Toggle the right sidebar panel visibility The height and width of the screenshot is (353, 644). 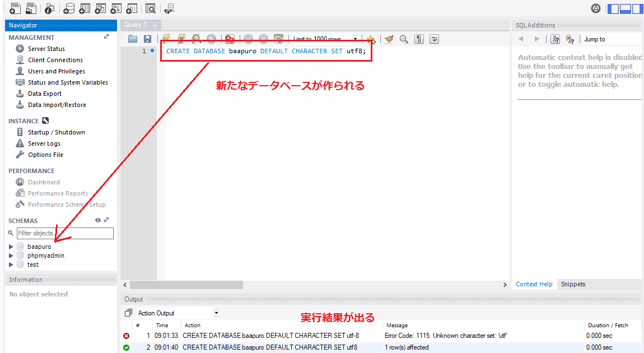pos(637,8)
